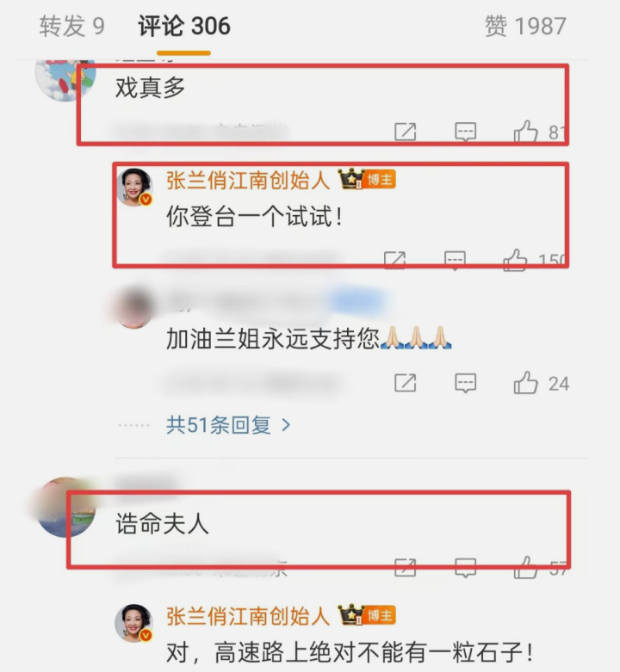The image size is (620, 672).
Task: Forward the "你登台一个试试" reply
Action: [x=394, y=260]
